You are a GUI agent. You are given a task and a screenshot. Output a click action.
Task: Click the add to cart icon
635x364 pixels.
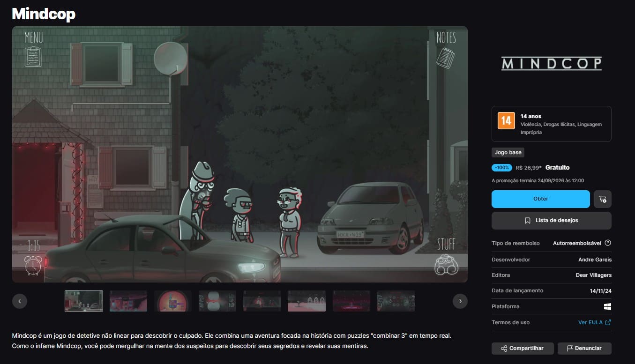603,199
